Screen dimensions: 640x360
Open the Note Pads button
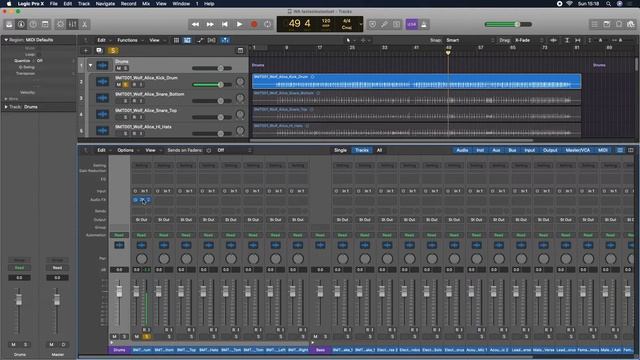(607, 24)
